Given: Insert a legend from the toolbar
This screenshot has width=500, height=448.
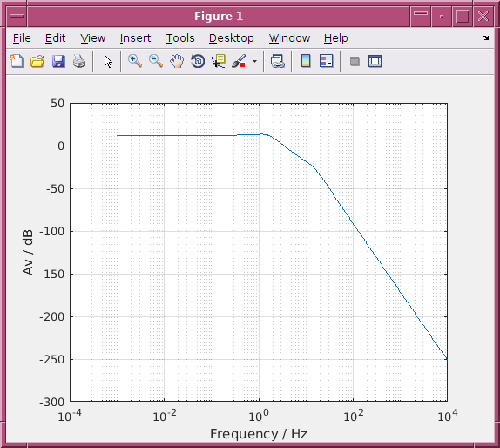Looking at the screenshot, I should 326,61.
